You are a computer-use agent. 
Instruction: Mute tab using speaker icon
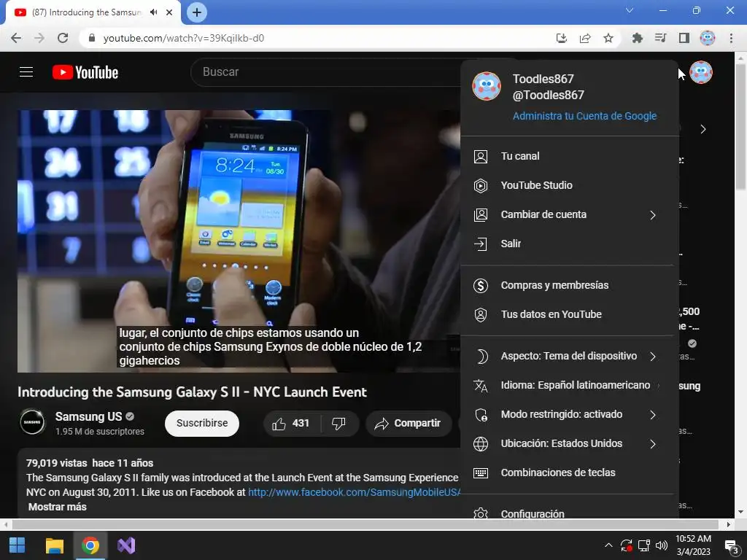pos(153,12)
